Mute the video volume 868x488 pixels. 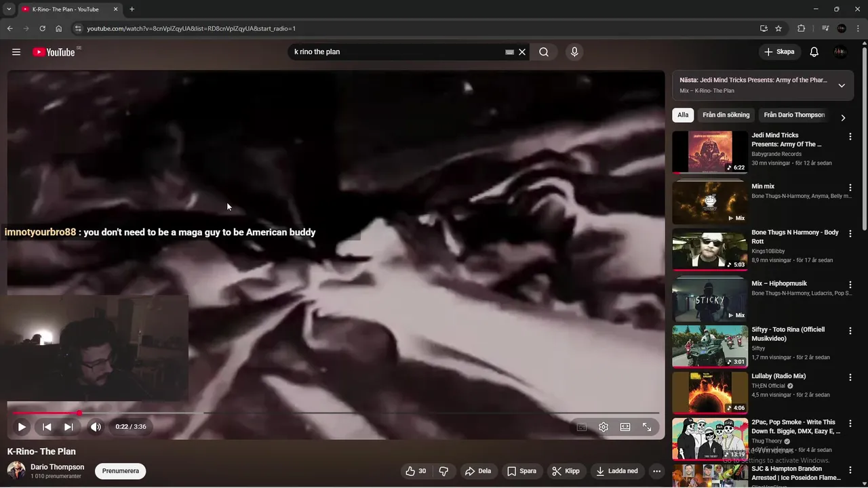[96, 427]
